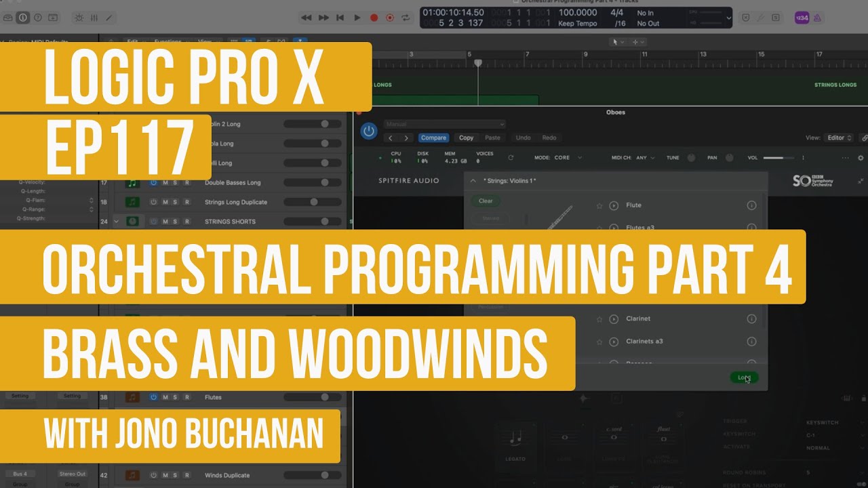Adjust Viola Long volume slider
868x488 pixels.
(311, 144)
